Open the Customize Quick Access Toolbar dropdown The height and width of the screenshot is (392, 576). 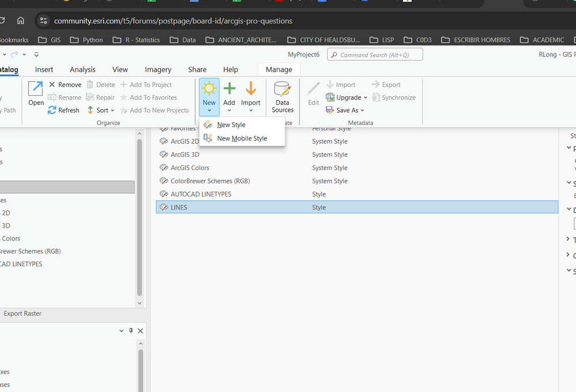click(x=36, y=54)
